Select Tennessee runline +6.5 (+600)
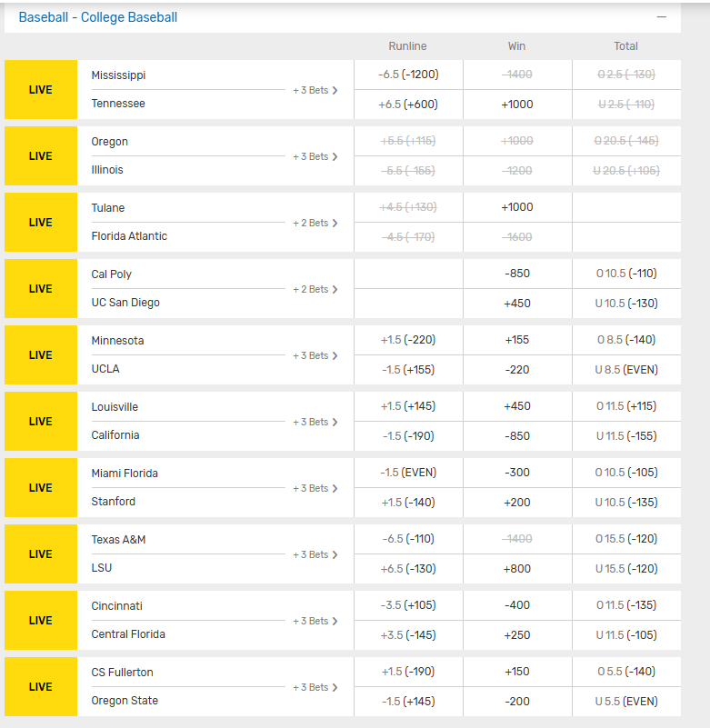 (x=408, y=105)
